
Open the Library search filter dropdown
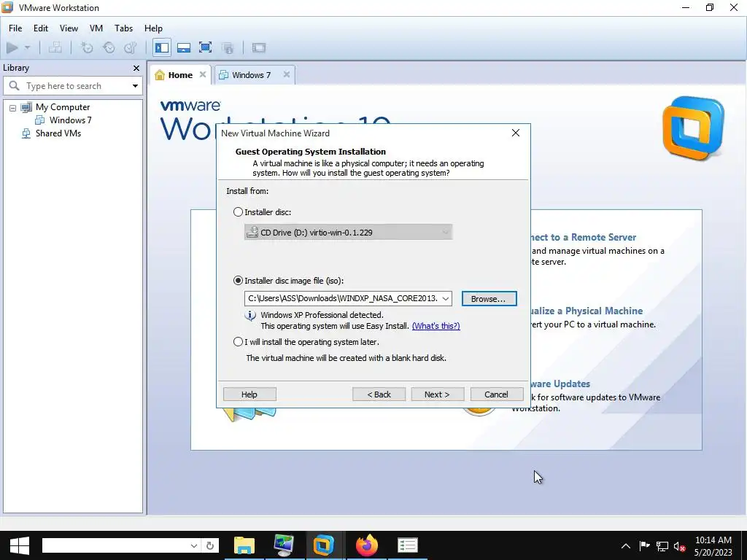tap(135, 86)
